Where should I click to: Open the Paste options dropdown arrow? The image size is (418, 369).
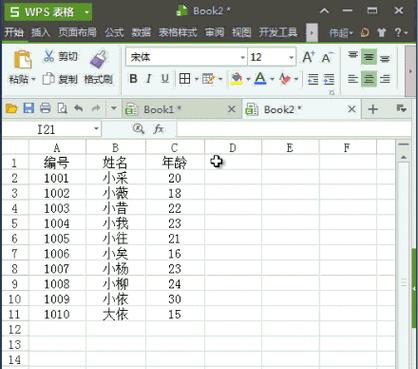coord(33,79)
